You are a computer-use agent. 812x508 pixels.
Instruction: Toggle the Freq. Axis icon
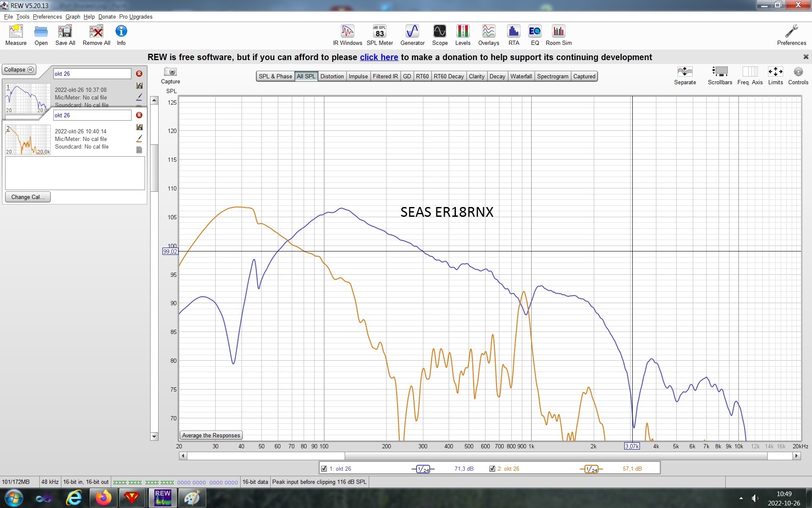click(x=750, y=75)
